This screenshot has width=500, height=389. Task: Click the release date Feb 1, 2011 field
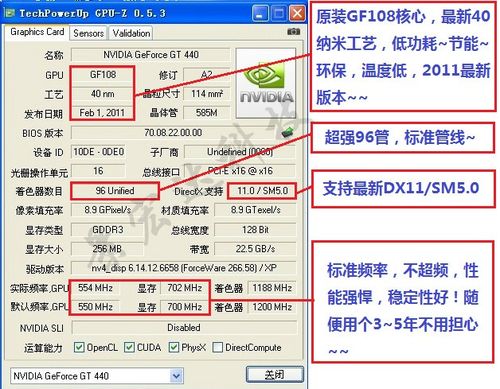(103, 113)
